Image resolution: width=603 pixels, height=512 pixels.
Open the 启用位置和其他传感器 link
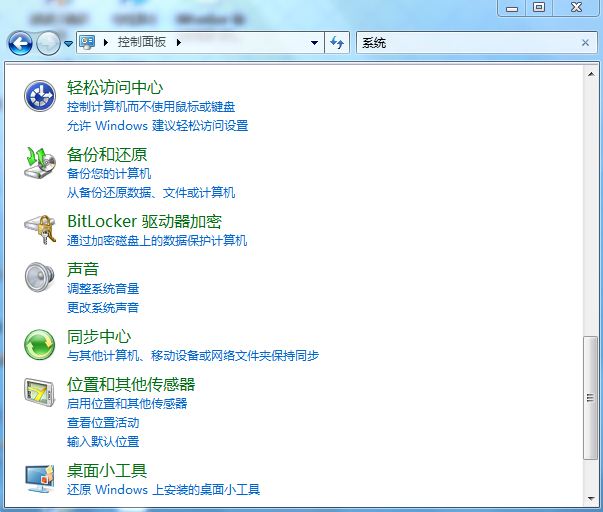[127, 403]
